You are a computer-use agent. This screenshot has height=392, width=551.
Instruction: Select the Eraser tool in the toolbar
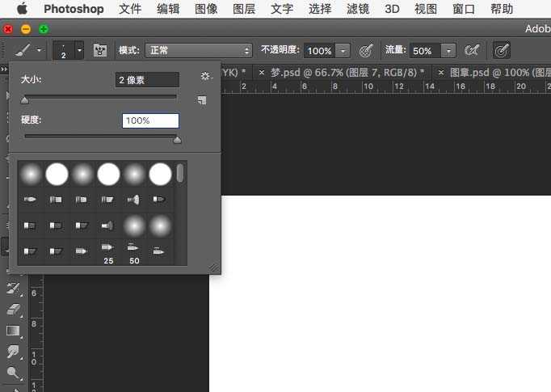pos(14,309)
